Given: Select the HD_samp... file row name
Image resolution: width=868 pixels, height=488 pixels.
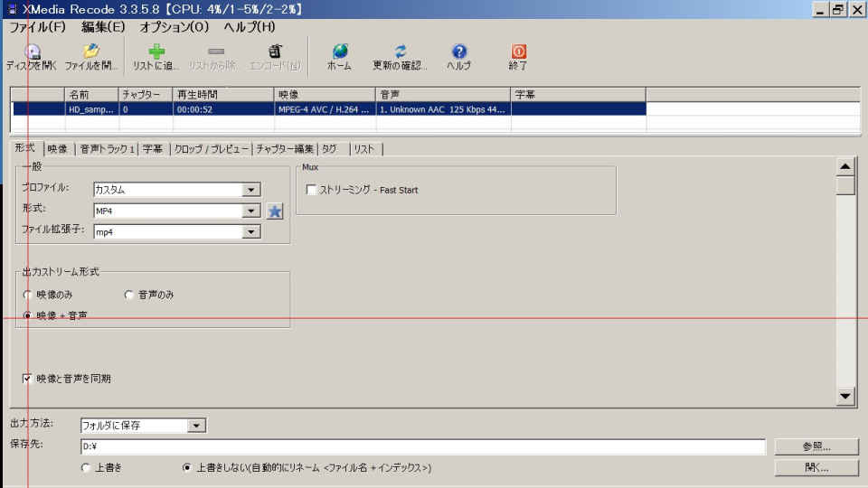Looking at the screenshot, I should [91, 109].
